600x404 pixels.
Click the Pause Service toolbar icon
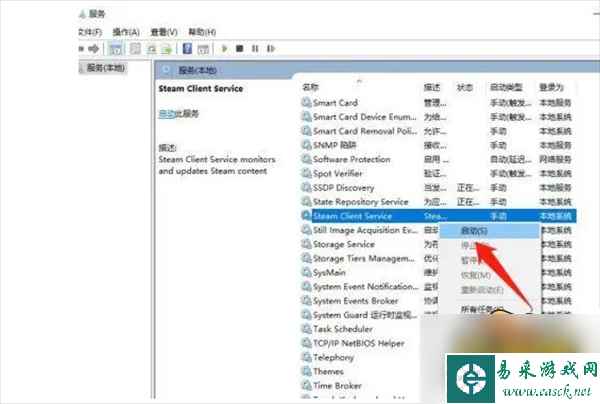click(255, 49)
